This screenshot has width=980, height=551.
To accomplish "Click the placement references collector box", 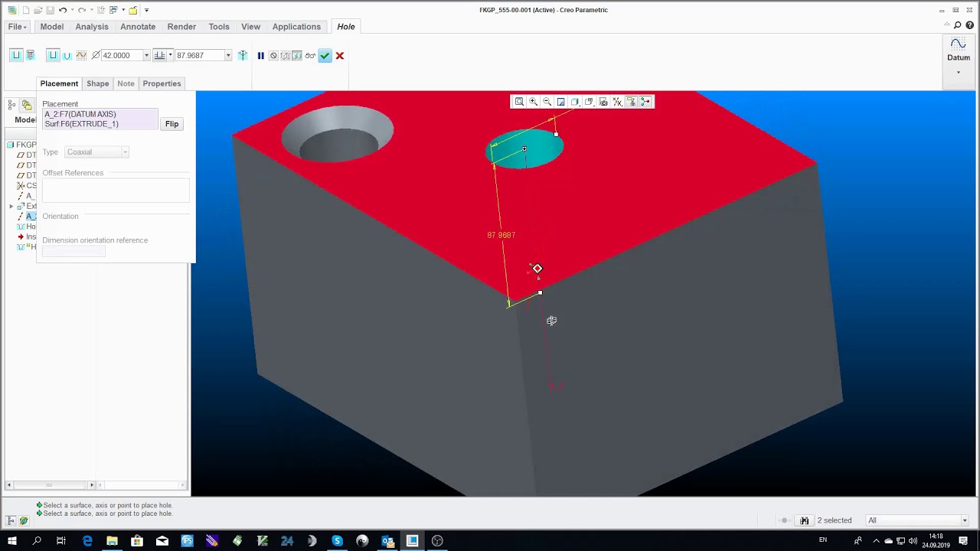I will [100, 119].
